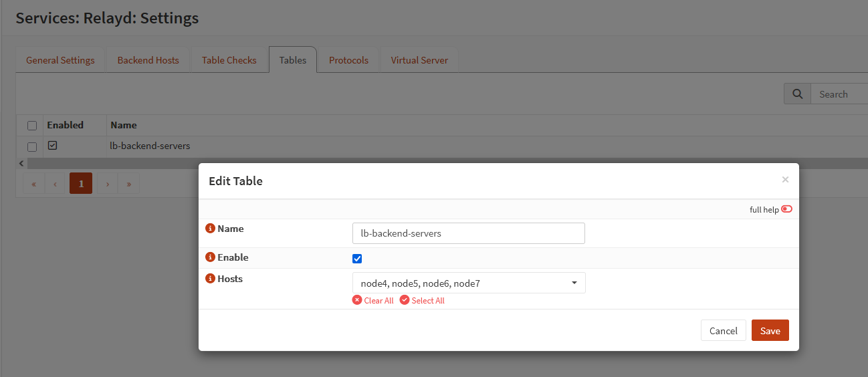Go to the last page of table

[x=128, y=183]
